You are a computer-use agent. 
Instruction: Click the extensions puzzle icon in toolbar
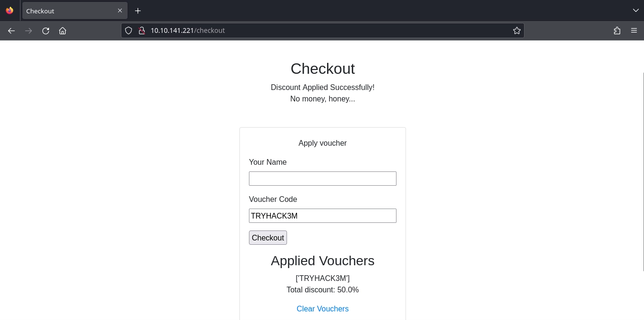617,30
